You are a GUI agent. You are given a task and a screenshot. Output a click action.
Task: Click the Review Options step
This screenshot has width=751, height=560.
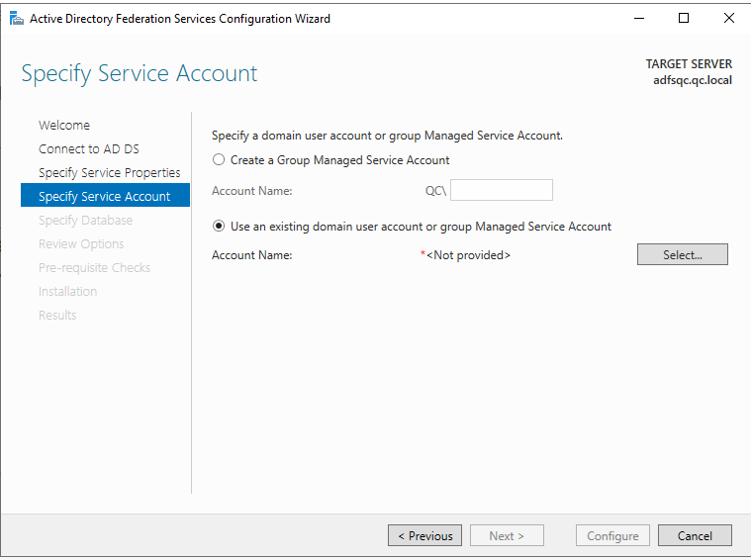[x=81, y=244]
